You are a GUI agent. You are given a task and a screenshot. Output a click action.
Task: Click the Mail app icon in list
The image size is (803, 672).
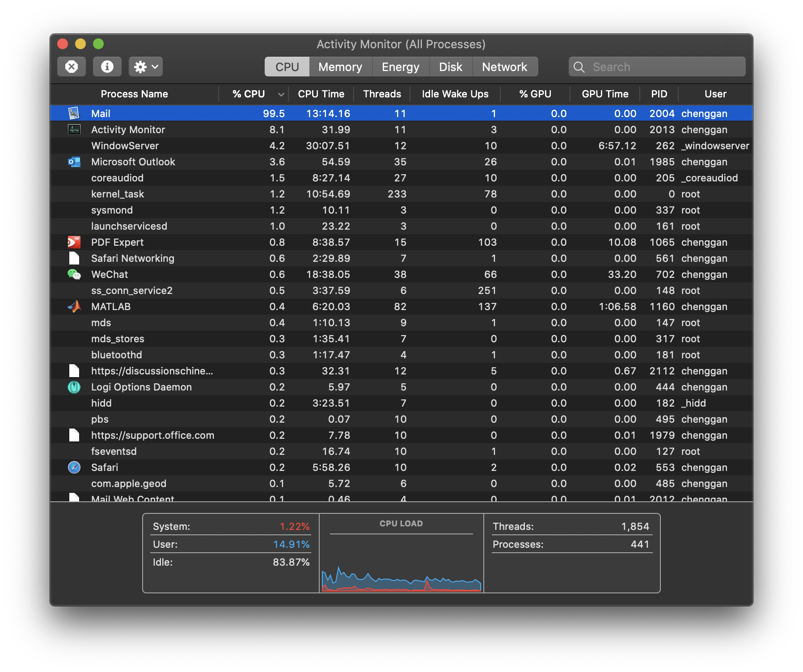[x=74, y=113]
